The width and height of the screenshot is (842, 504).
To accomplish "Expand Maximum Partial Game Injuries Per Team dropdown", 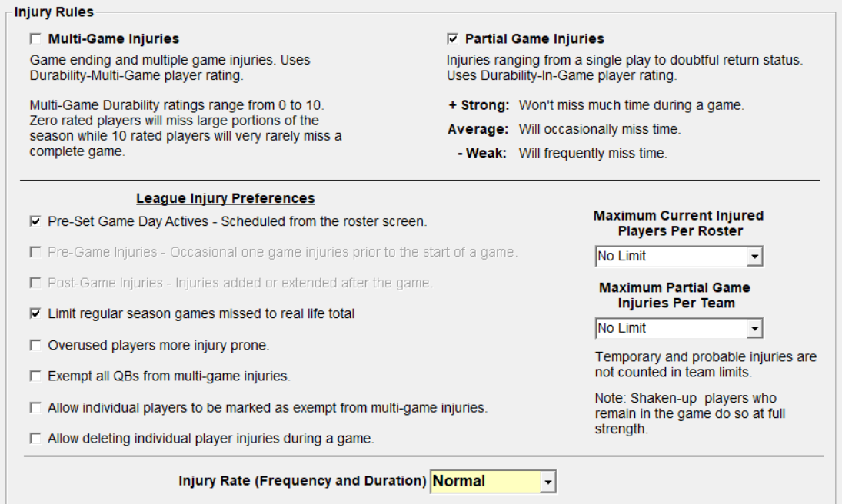I will pos(754,329).
